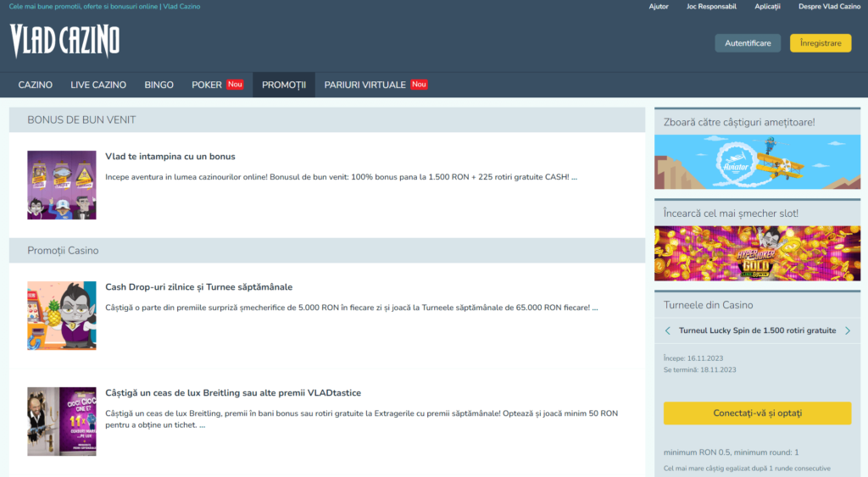Click the Conectați-vă și optați button
Image resolution: width=868 pixels, height=477 pixels.
tap(757, 413)
